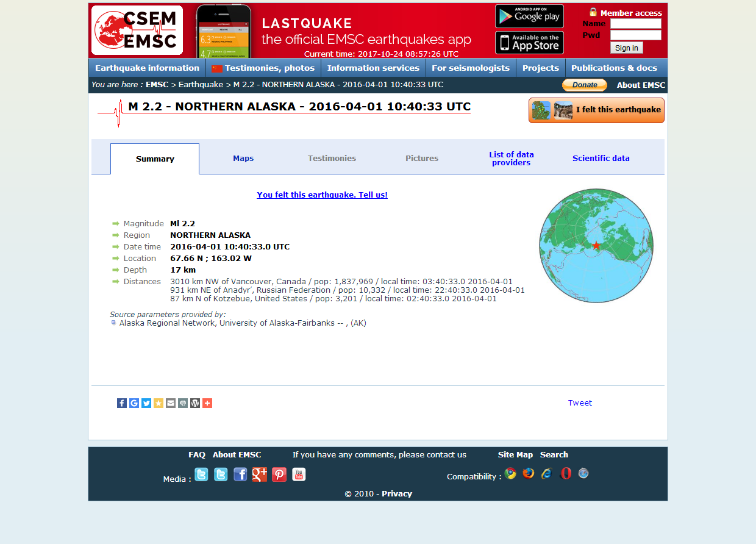Share page via the Facebook share icon
The width and height of the screenshot is (756, 544).
pos(122,403)
